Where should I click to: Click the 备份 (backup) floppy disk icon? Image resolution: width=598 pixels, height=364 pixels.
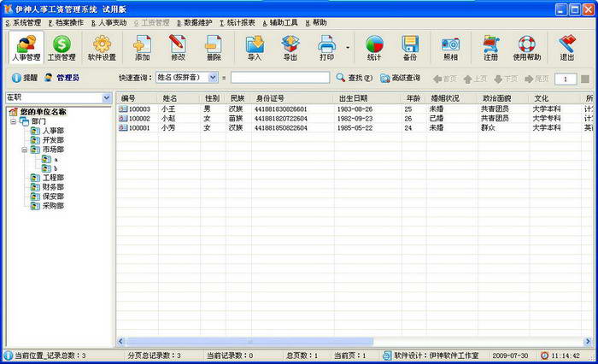point(410,48)
